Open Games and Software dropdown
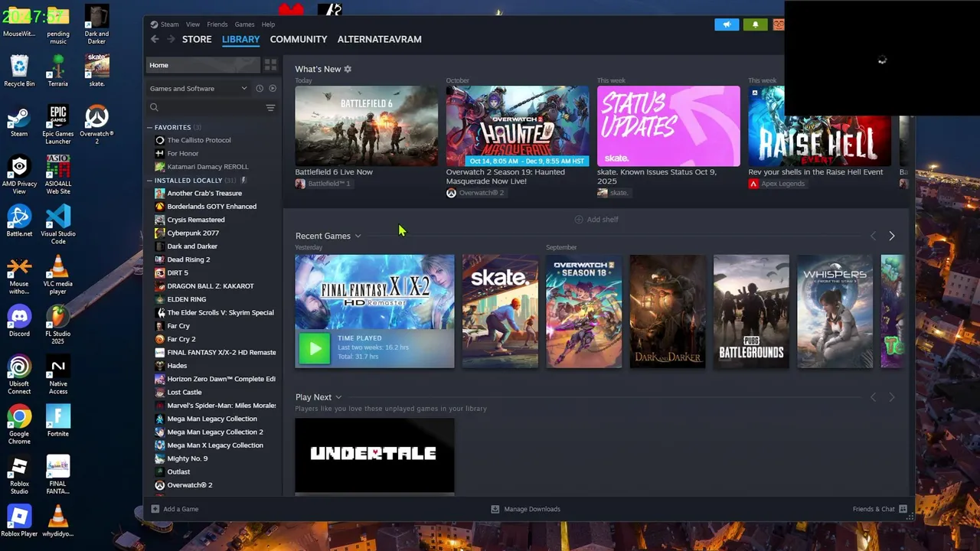This screenshot has height=551, width=980. (x=199, y=89)
